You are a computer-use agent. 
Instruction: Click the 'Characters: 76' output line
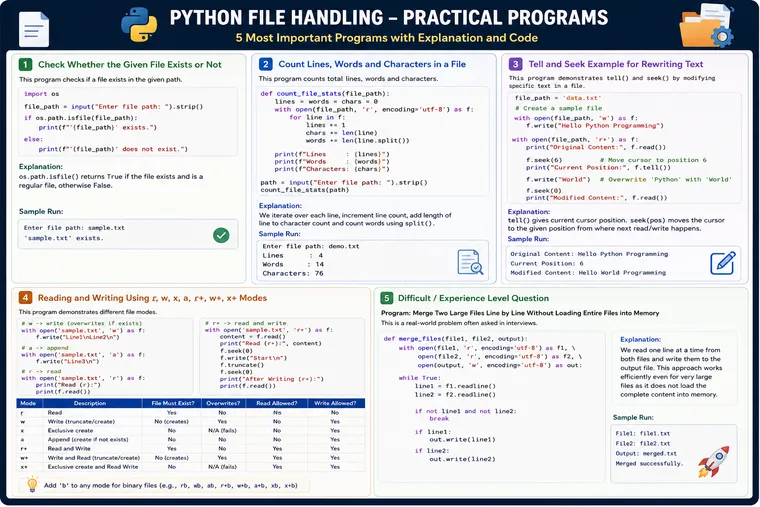point(293,273)
